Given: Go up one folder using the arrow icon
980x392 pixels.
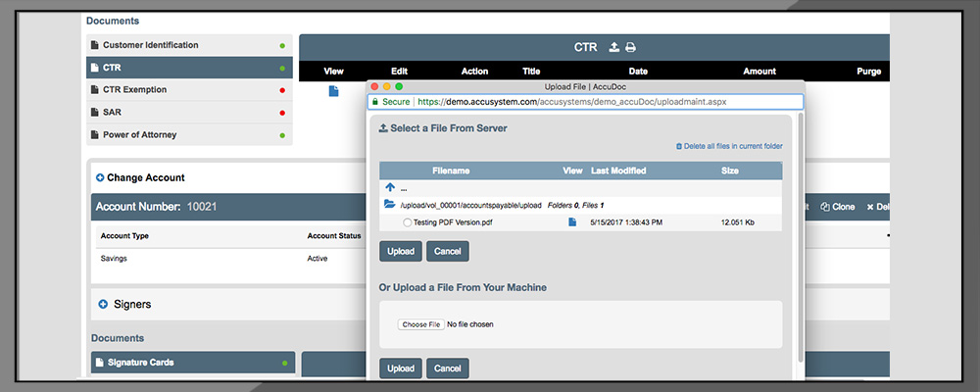Looking at the screenshot, I should tap(390, 187).
